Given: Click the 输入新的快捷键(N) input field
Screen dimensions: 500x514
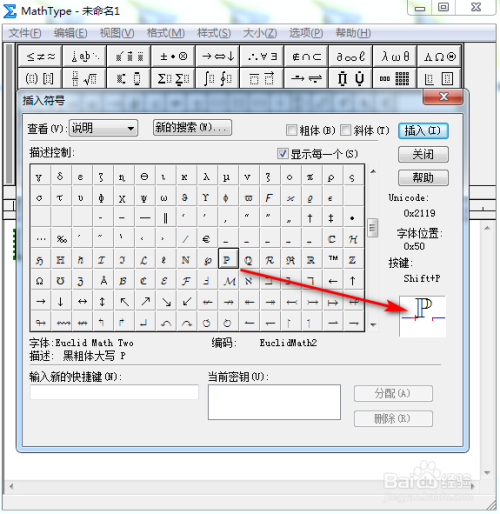Looking at the screenshot, I should [x=114, y=392].
